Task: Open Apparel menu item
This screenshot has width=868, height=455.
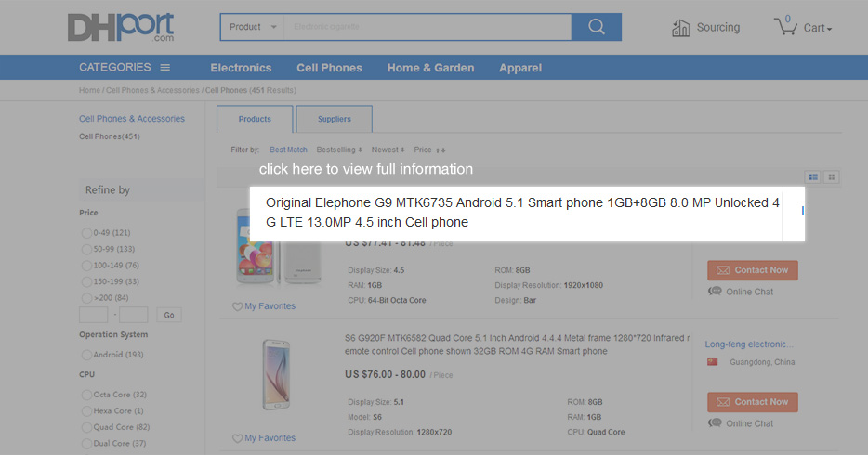Action: pos(520,68)
